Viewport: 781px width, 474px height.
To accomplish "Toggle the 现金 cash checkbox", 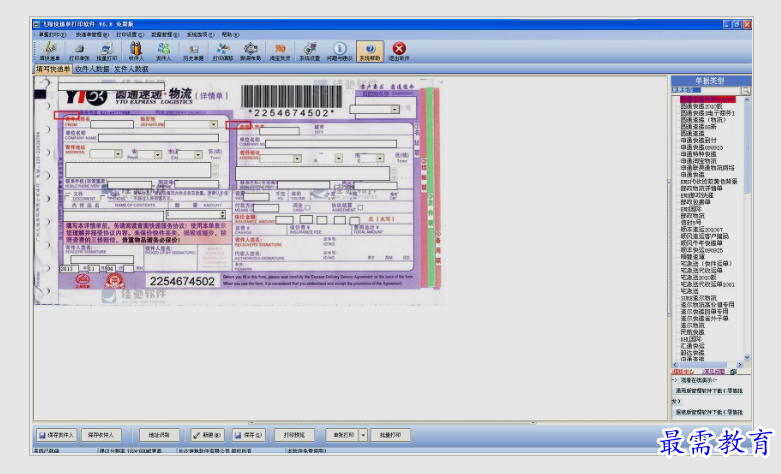I will click(x=307, y=208).
